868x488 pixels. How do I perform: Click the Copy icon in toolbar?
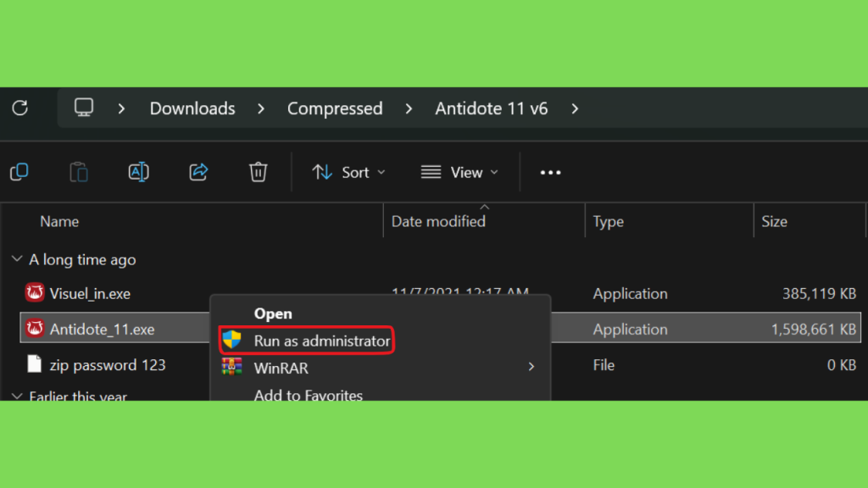[19, 173]
